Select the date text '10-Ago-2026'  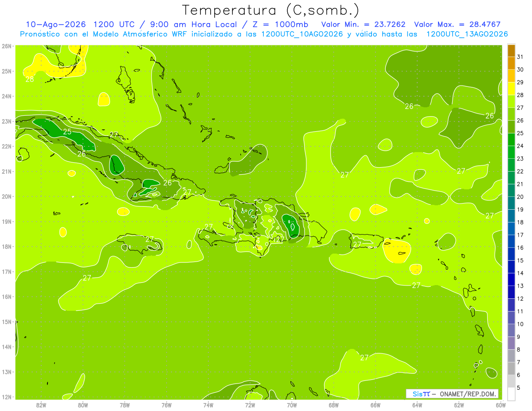pos(56,24)
